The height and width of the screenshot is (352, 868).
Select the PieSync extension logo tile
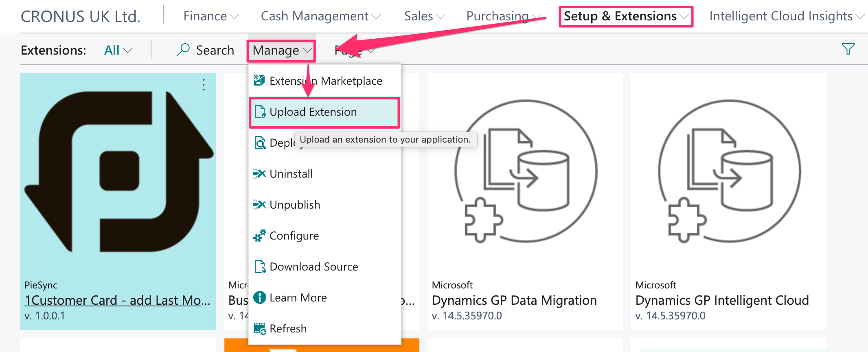[x=118, y=172]
